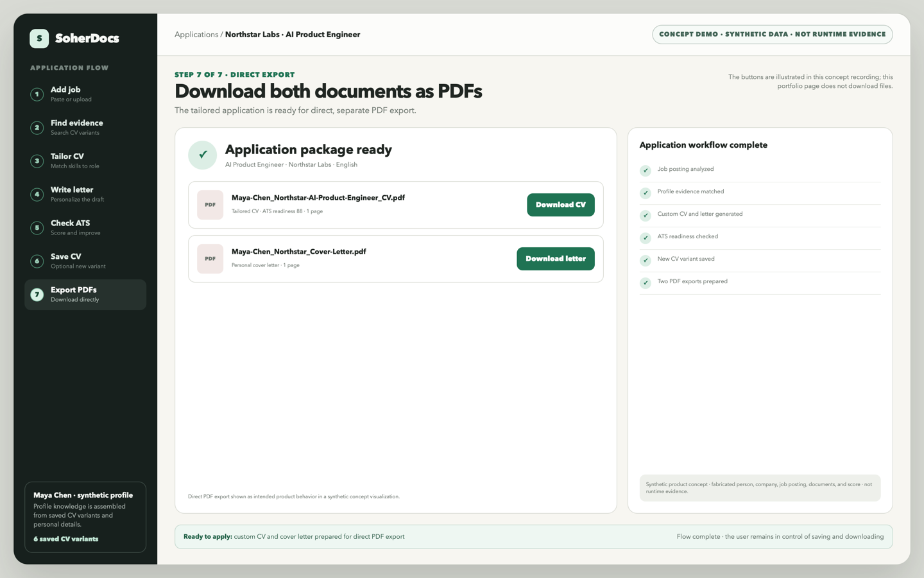The height and width of the screenshot is (578, 924).
Task: Open the Tailor CV step label
Action: pos(67,157)
